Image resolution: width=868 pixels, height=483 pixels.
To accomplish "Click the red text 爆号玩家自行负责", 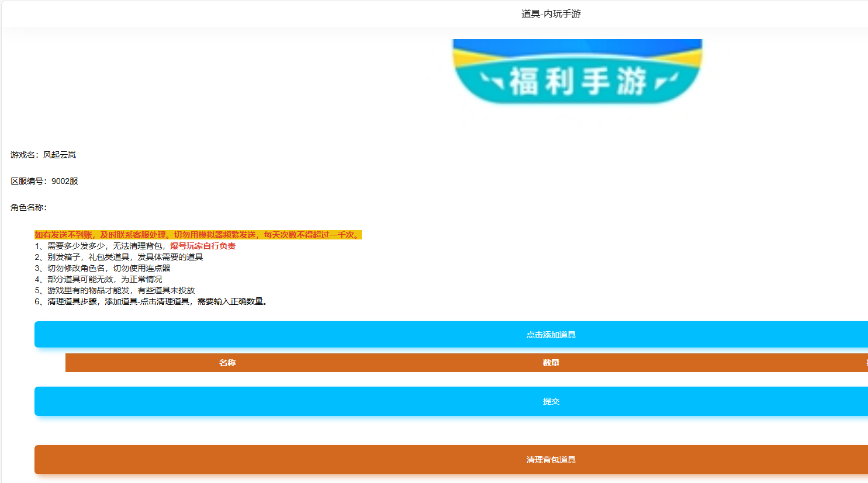I will point(203,246).
